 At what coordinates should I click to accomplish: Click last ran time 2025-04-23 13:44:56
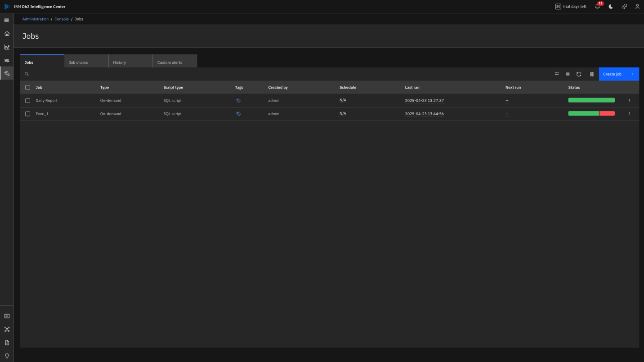coord(424,114)
